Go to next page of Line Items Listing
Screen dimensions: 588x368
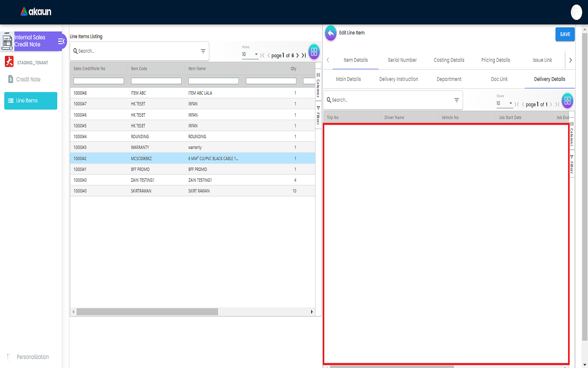click(x=297, y=56)
